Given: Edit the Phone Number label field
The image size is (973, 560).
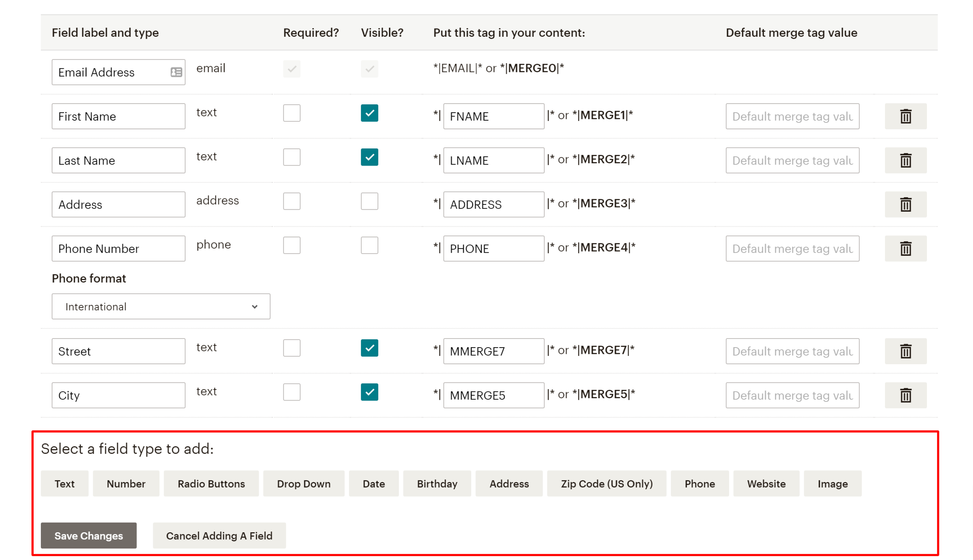Looking at the screenshot, I should tap(119, 248).
